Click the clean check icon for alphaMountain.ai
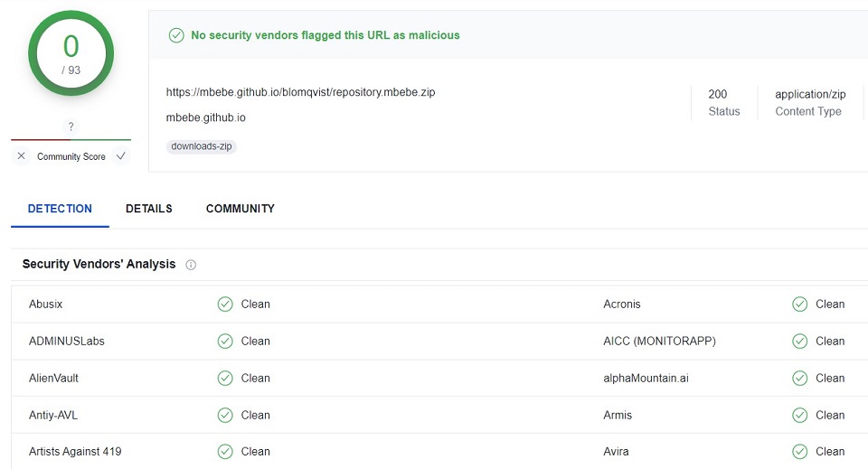 coord(800,379)
